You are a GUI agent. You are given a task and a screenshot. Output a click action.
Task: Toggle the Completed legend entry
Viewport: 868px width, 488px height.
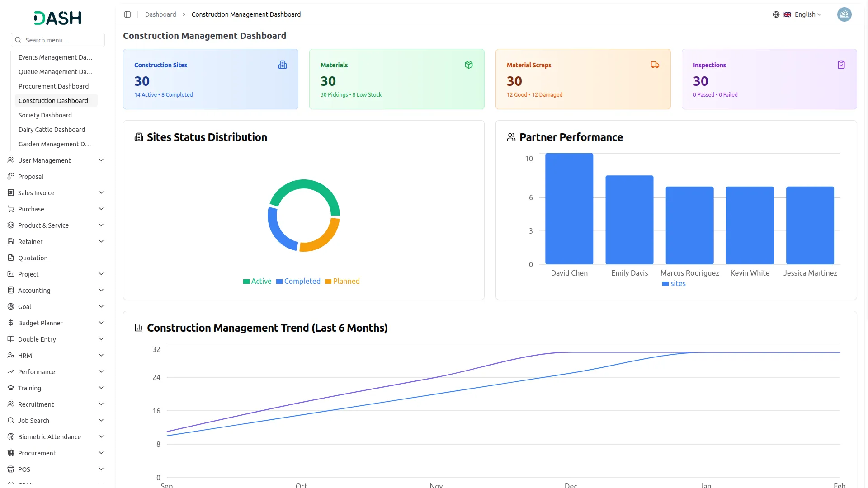298,282
